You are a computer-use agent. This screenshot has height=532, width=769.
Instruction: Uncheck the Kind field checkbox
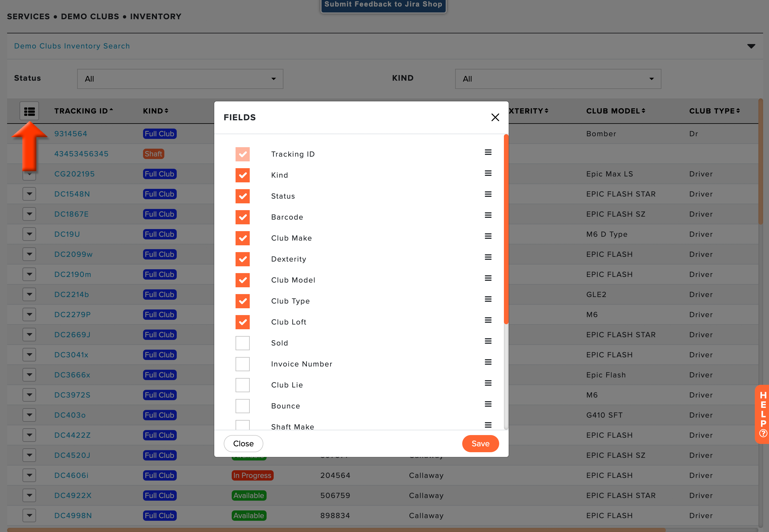pos(242,175)
